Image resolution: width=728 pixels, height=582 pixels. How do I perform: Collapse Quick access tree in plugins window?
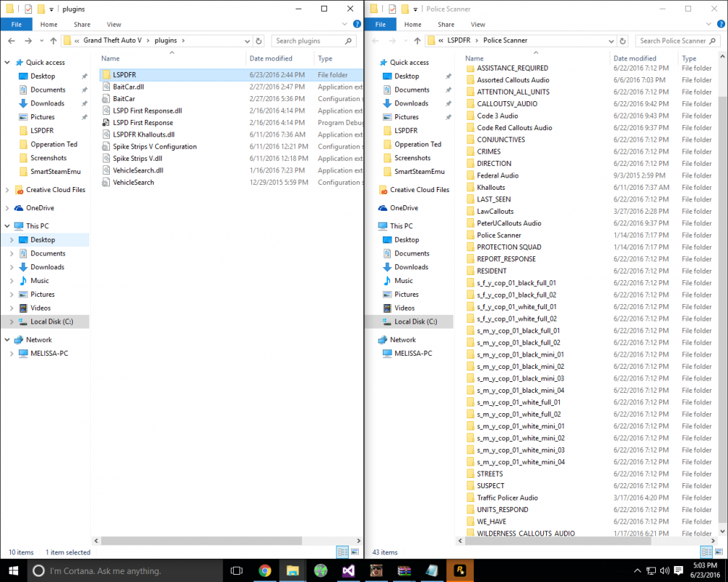coord(7,62)
